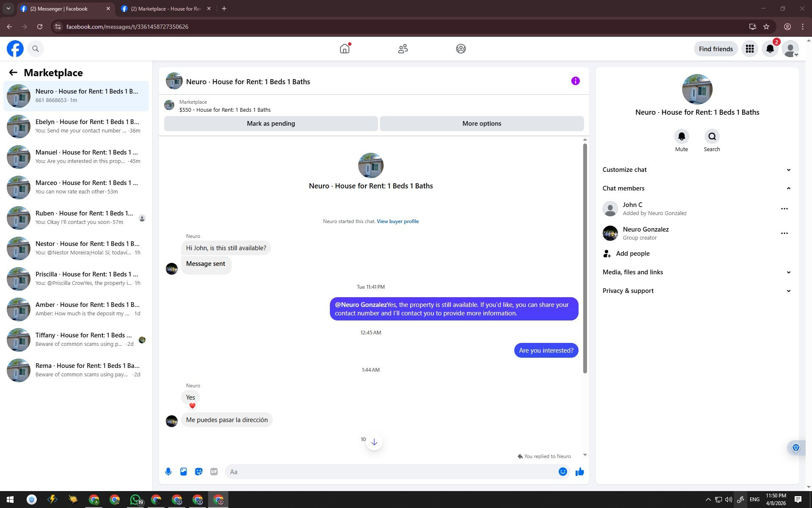Send a thumbs-up like
This screenshot has height=508, width=812.
[x=579, y=472]
